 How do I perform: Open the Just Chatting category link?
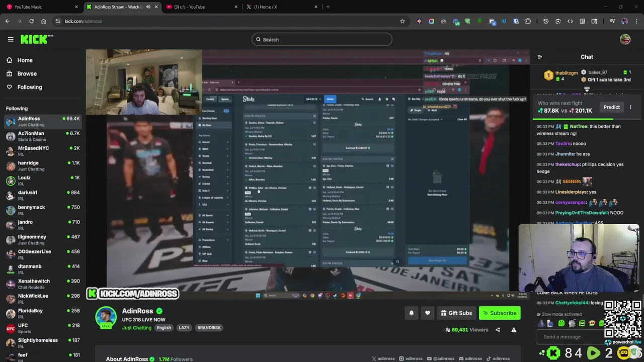coord(136,328)
